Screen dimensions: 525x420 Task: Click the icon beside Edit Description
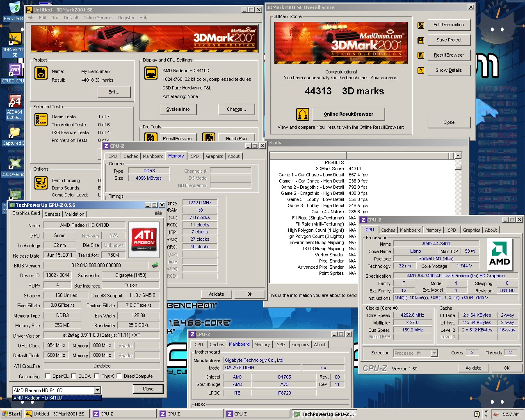point(420,25)
